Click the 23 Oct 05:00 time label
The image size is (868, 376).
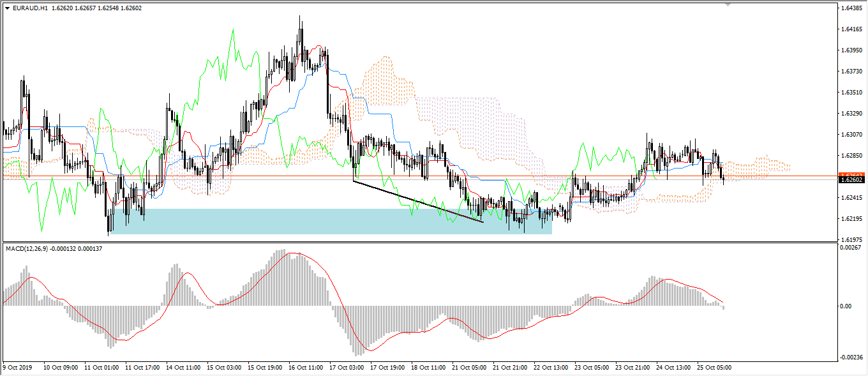[x=592, y=368]
